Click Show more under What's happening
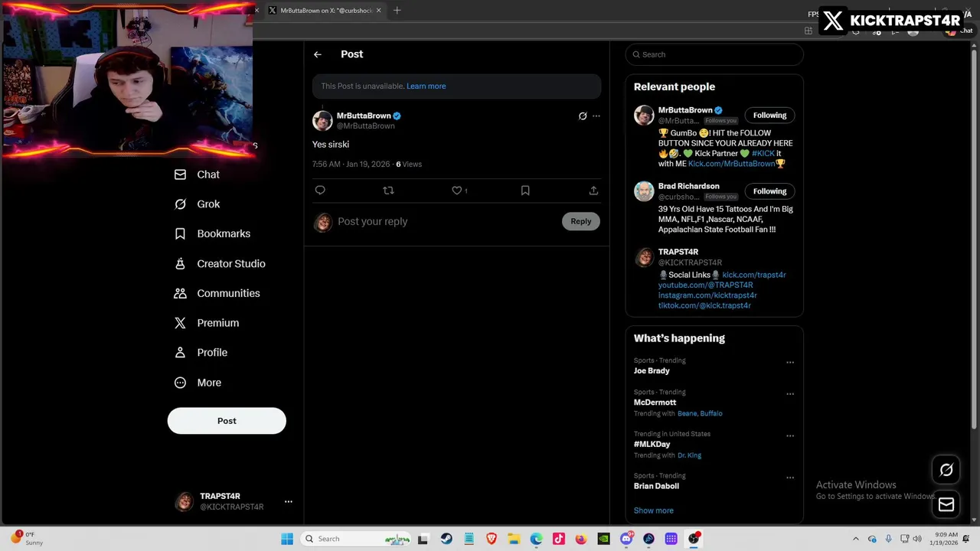Screen dimensions: 980x551 click(653, 510)
